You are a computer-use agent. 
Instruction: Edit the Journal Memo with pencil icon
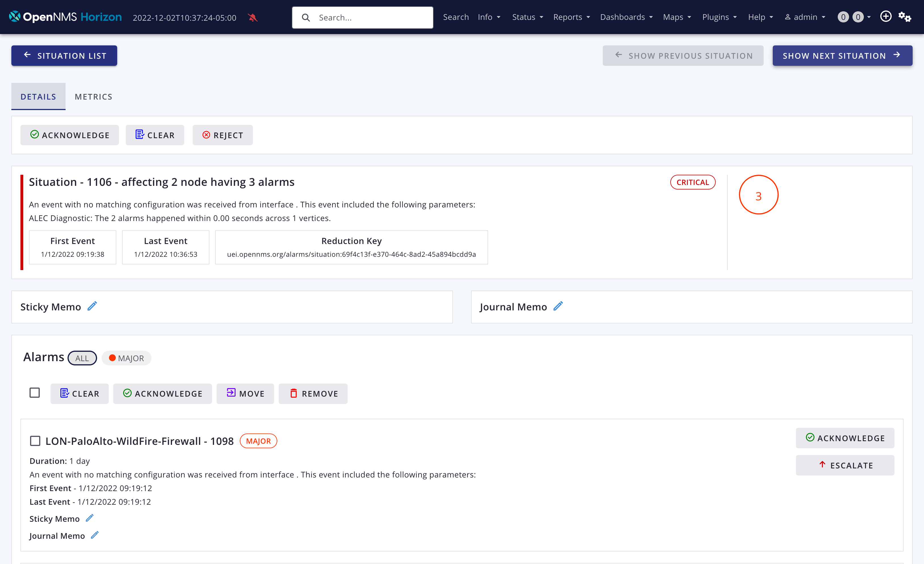click(558, 306)
